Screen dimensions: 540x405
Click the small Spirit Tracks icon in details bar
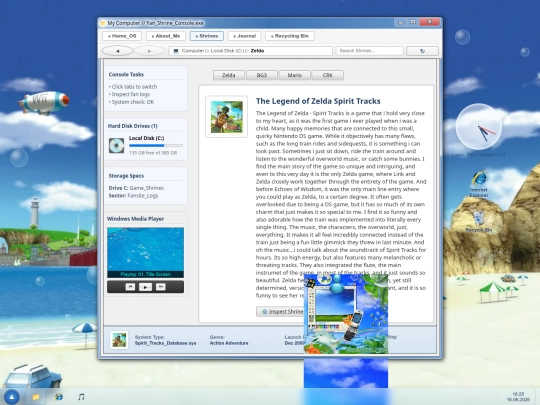[119, 340]
